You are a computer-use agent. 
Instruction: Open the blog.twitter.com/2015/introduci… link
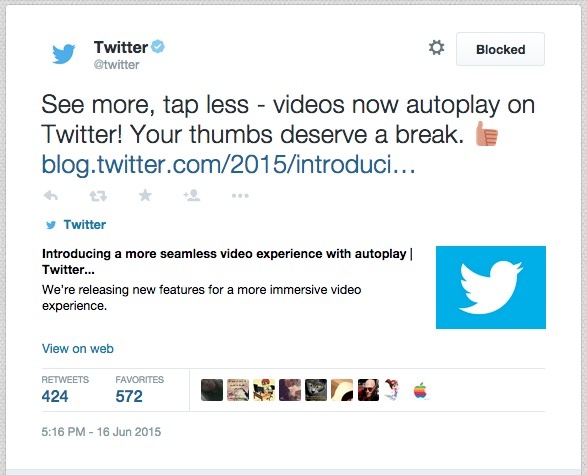(228, 164)
